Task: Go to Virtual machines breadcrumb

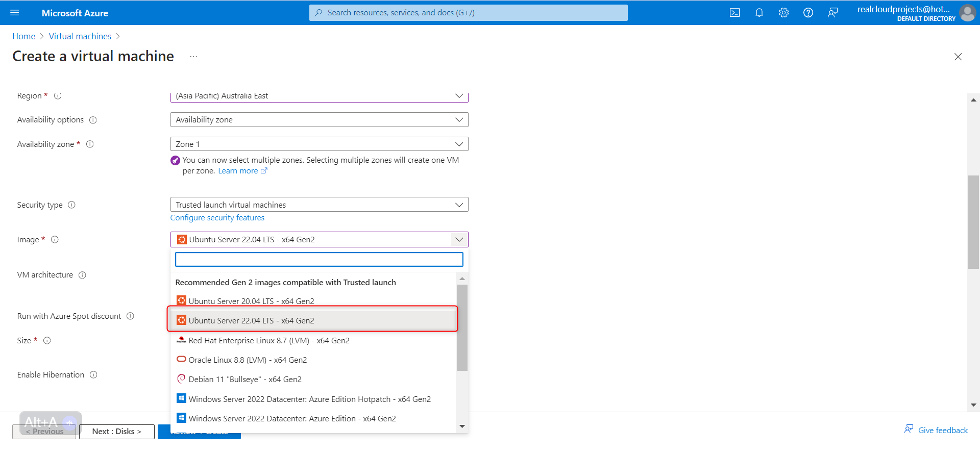Action: pos(80,36)
